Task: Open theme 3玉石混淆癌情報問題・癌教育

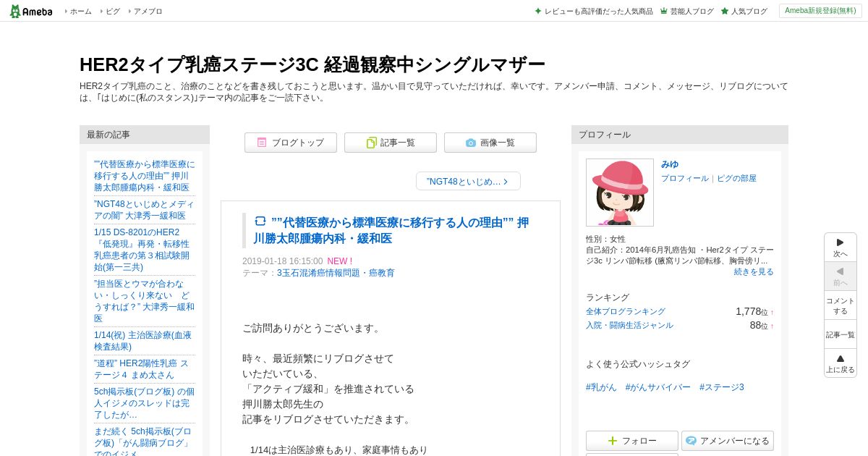Action: [336, 273]
